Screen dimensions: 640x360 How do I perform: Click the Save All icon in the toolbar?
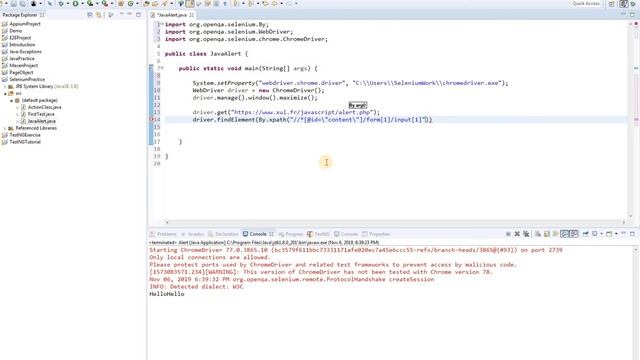pos(22,4)
